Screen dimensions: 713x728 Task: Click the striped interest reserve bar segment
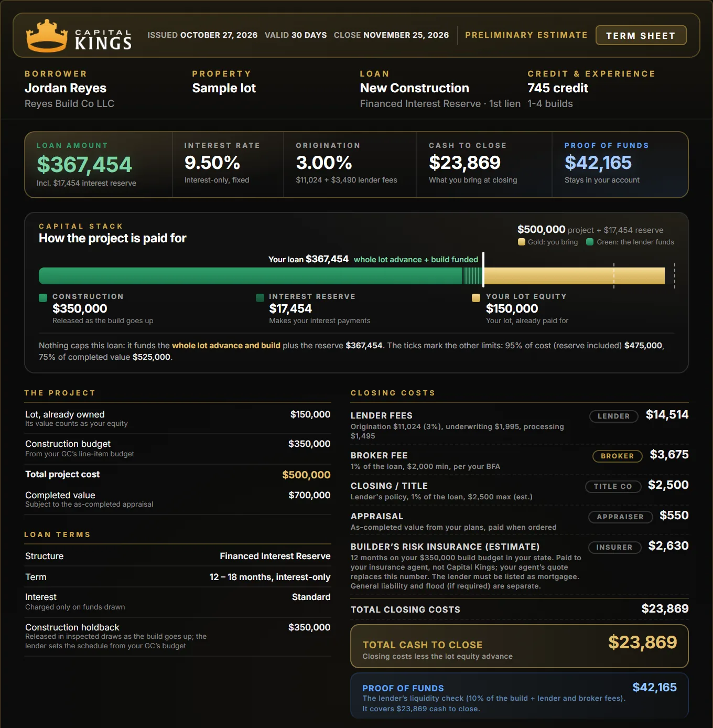tap(473, 276)
